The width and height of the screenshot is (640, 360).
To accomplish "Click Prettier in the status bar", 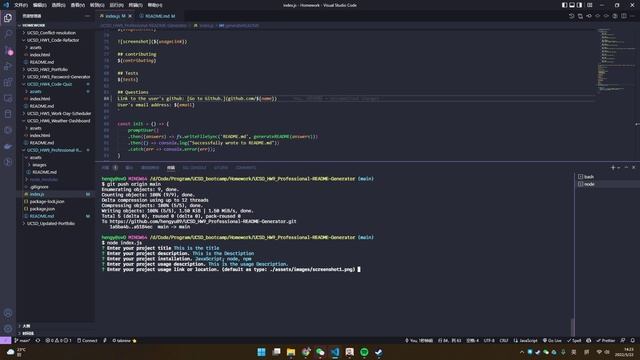I will tap(606, 340).
